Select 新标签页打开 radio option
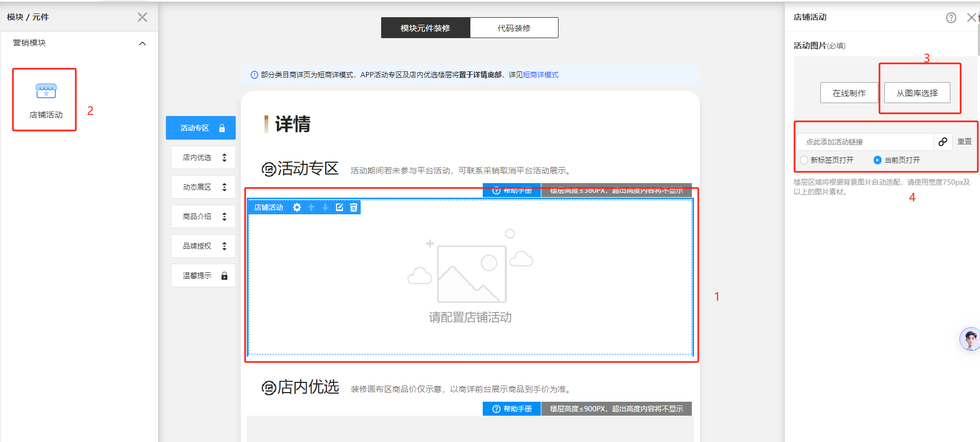The height and width of the screenshot is (442, 980). (804, 160)
